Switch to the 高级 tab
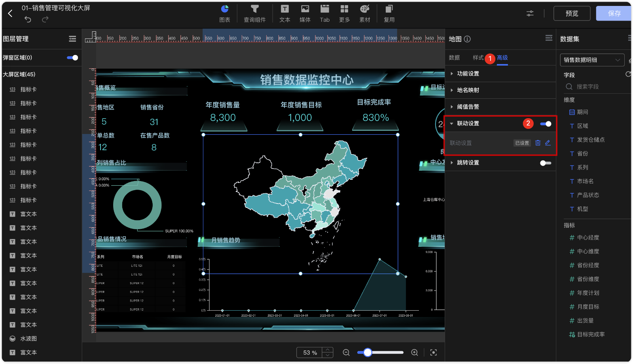Screen dimensions: 633x364 point(502,58)
